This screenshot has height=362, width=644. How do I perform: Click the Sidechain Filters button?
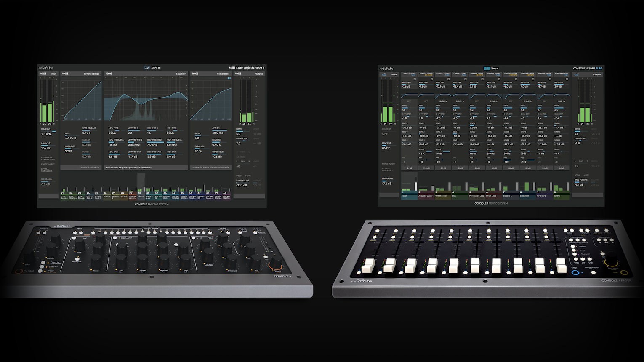tap(201, 168)
